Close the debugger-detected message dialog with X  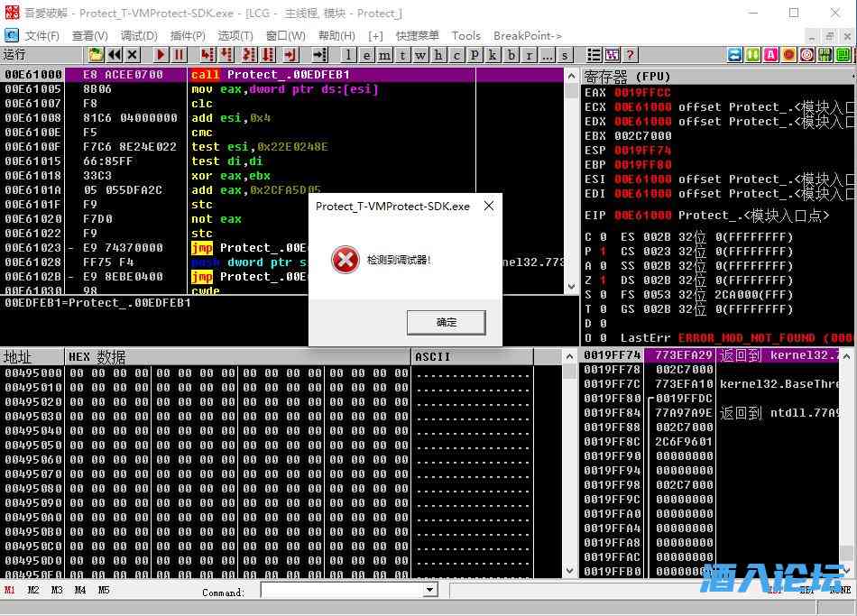point(489,206)
